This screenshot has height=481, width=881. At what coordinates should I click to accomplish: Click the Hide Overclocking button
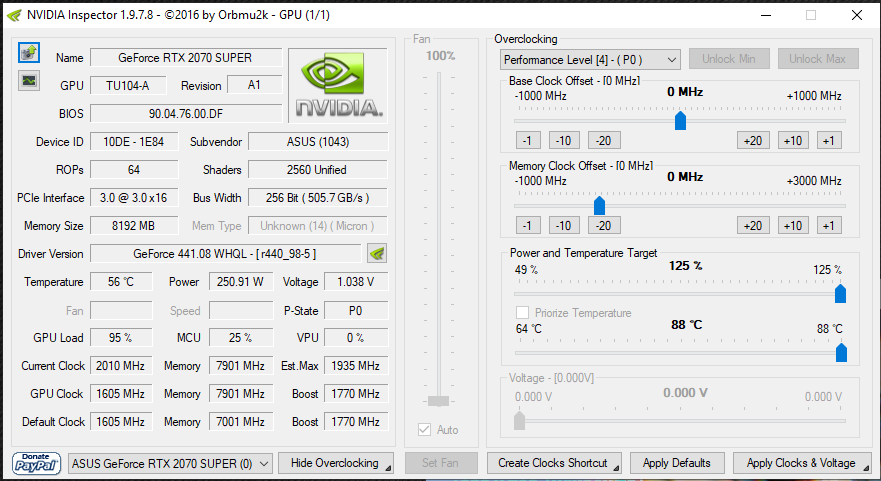click(x=335, y=463)
